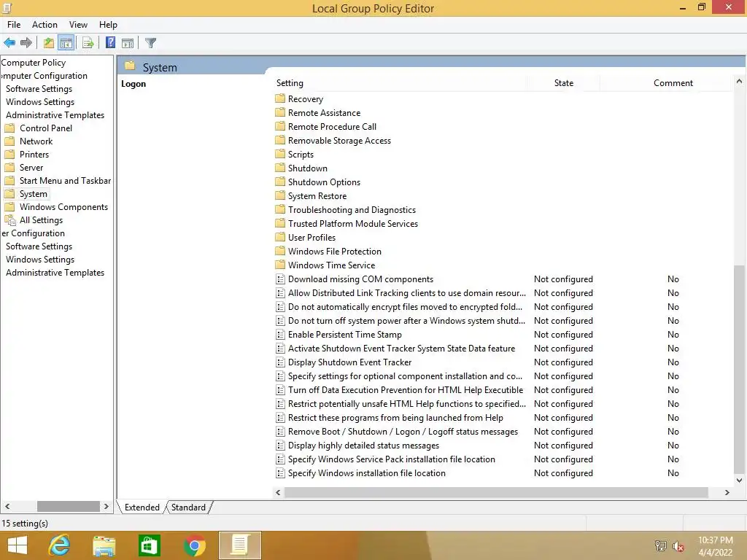Select Specify Windows installation file location
Image resolution: width=747 pixels, height=560 pixels.
click(x=367, y=472)
